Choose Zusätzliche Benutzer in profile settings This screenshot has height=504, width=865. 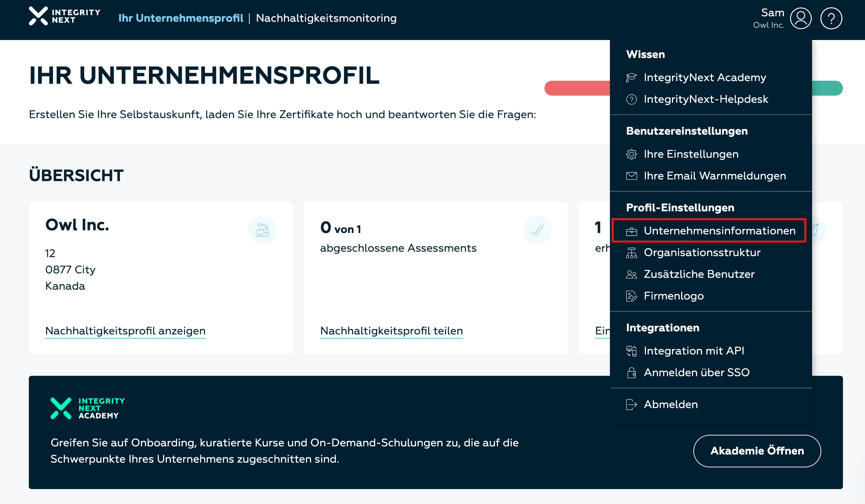[699, 274]
